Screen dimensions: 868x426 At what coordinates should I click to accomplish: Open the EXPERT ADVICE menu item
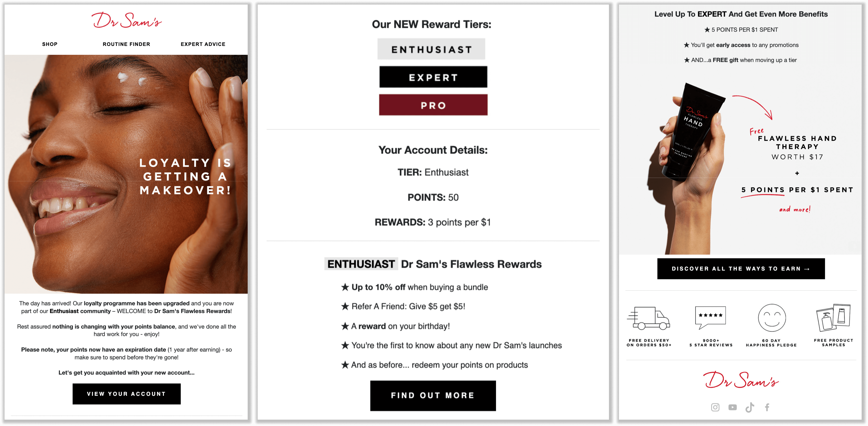203,44
